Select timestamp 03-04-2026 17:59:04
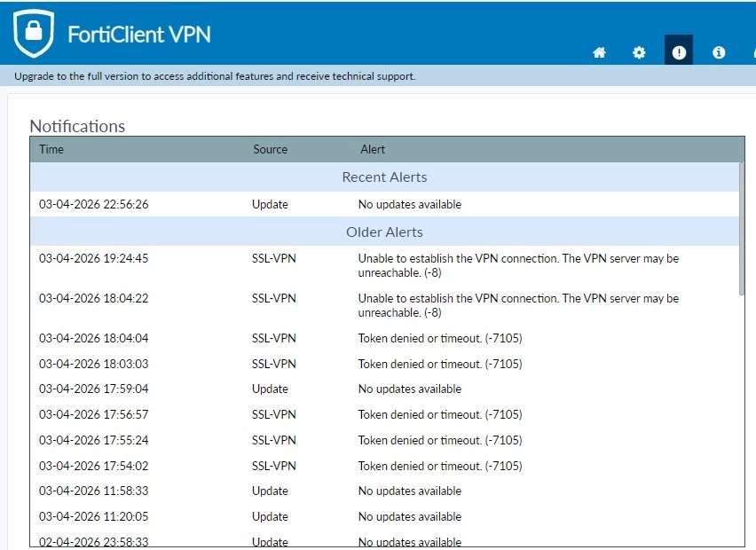The image size is (756, 550). pyautogui.click(x=93, y=389)
